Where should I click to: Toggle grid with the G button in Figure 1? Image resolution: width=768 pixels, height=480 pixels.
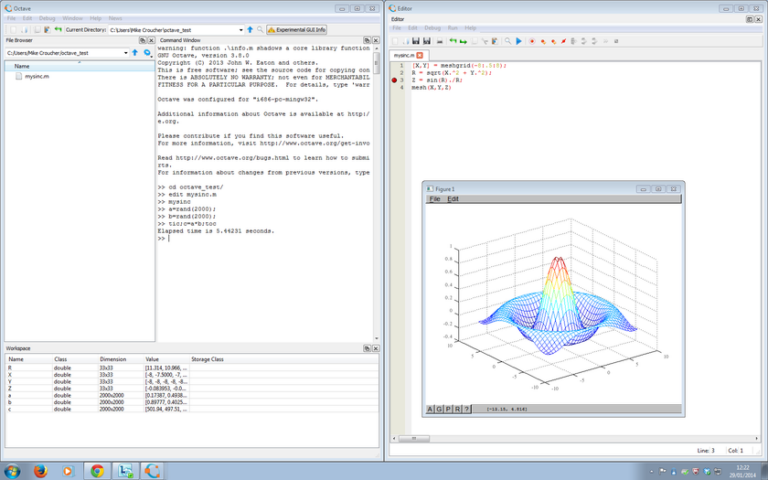click(x=440, y=409)
